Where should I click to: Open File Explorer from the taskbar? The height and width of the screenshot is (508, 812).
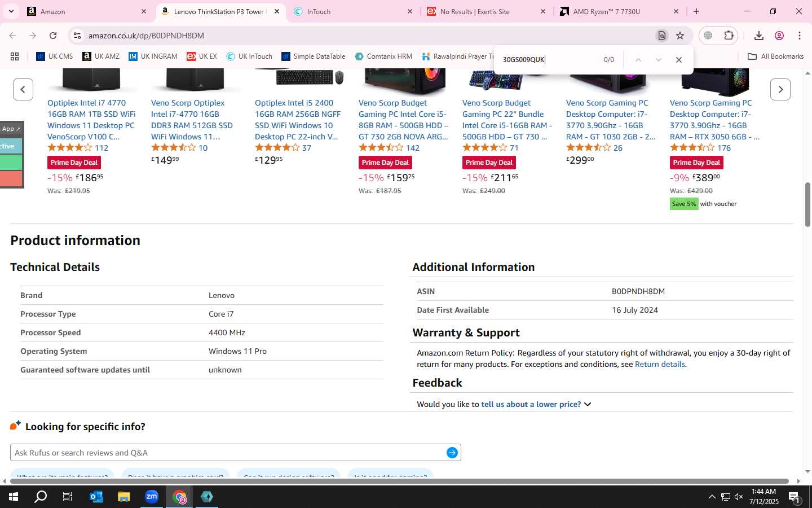pos(124,497)
